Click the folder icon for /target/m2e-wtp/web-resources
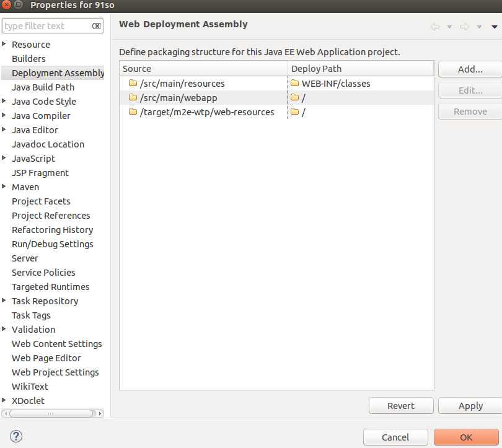 [x=133, y=112]
